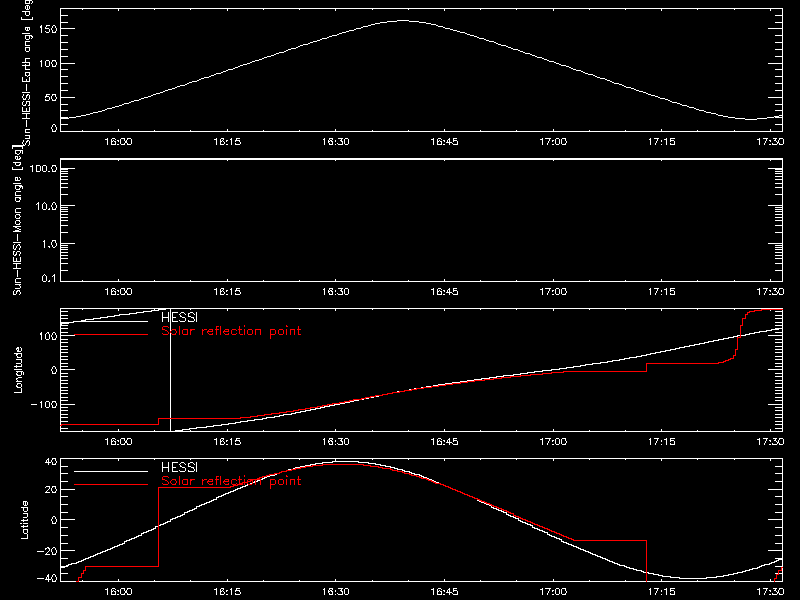Click red "Solar reflection point" legend in Longitude plot
This screenshot has height=600, width=800.
tap(231, 331)
